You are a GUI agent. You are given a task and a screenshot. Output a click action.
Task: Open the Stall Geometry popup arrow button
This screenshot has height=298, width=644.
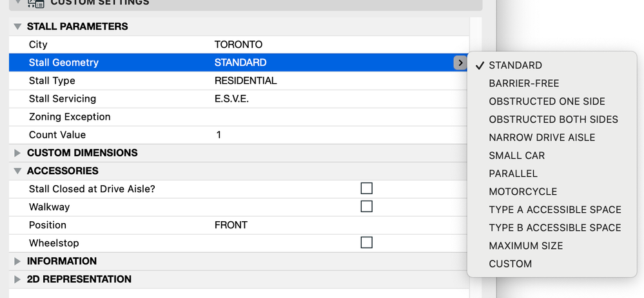pyautogui.click(x=460, y=63)
